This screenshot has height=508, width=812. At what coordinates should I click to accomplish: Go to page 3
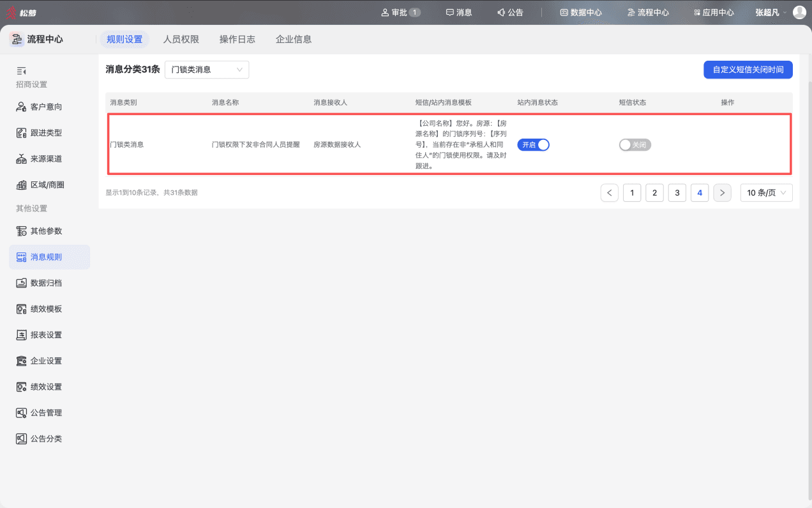click(x=677, y=193)
